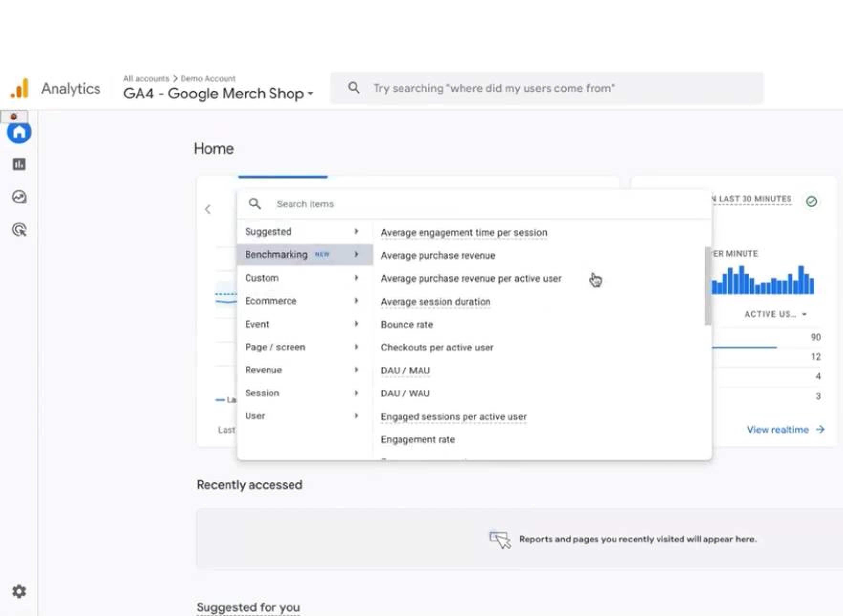Image resolution: width=843 pixels, height=616 pixels.
Task: Open the Reports bar chart icon
Action: [19, 164]
